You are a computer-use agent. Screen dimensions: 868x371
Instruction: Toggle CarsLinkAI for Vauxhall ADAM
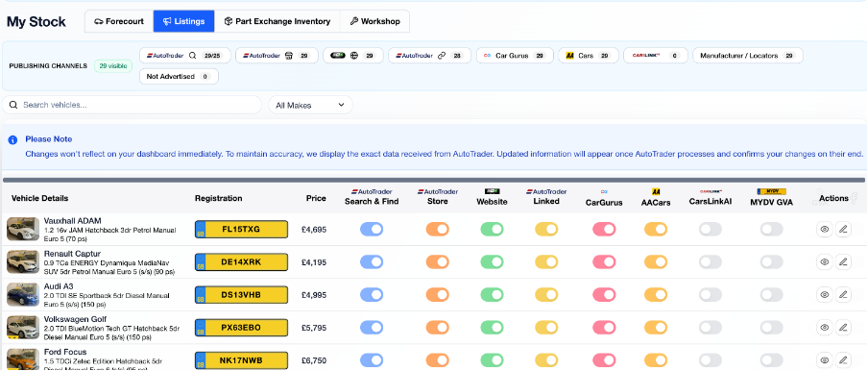711,230
